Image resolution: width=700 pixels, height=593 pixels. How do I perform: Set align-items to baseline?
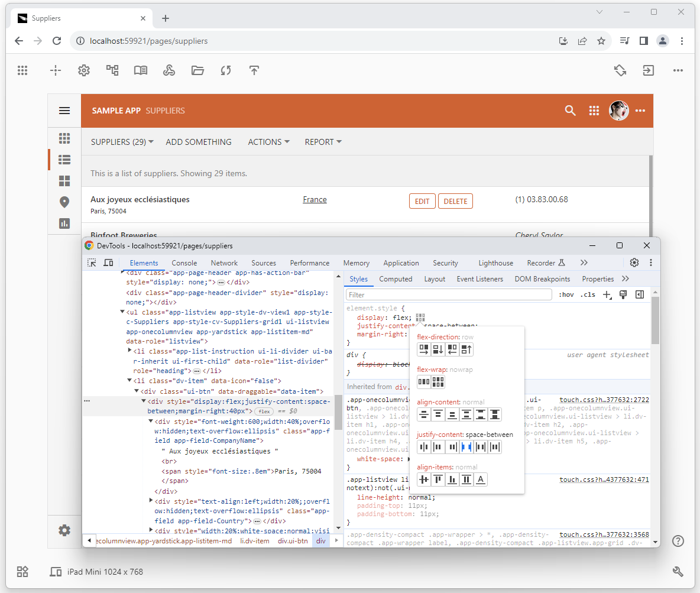pos(480,479)
